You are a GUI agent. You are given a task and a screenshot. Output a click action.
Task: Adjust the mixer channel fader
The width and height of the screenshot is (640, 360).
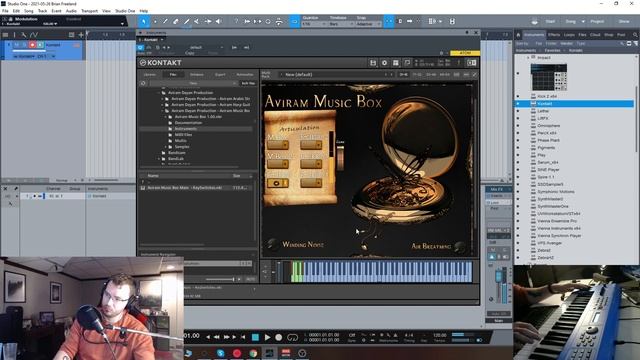pyautogui.click(x=498, y=277)
